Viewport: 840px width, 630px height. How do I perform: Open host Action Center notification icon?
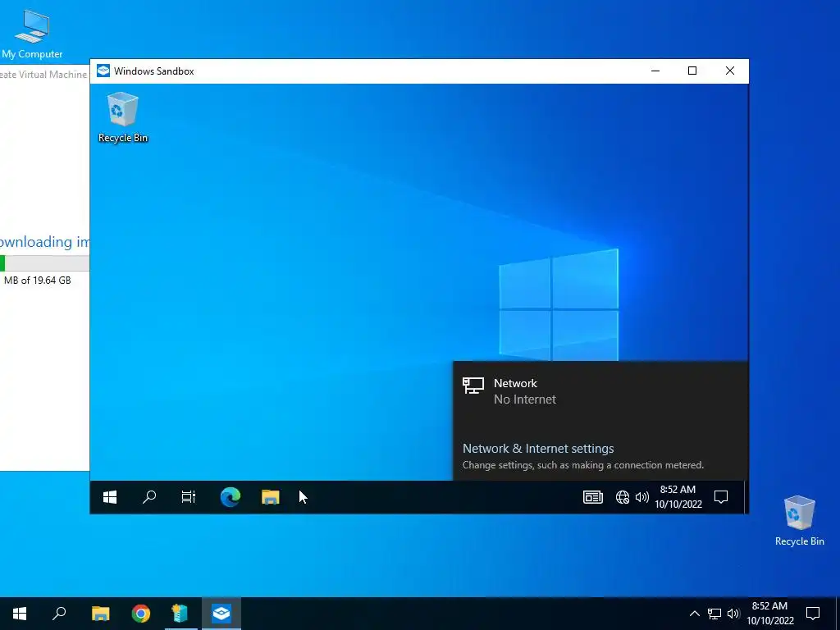(x=813, y=614)
